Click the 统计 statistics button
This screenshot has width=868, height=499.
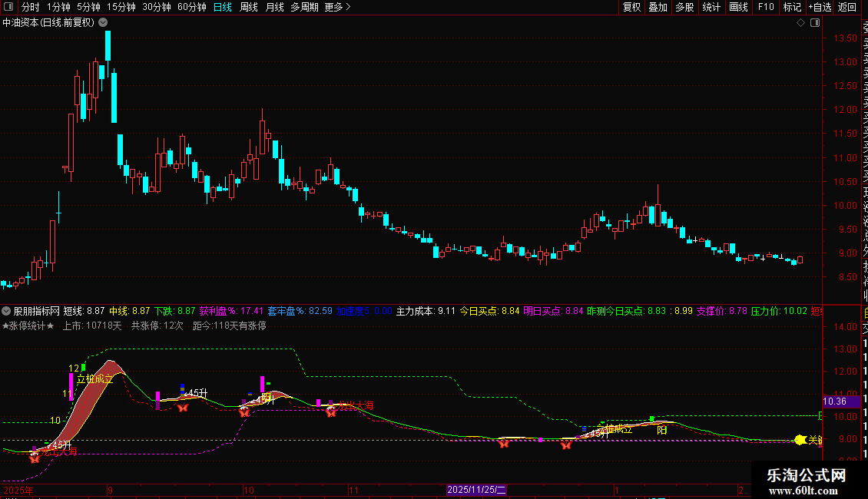point(711,7)
